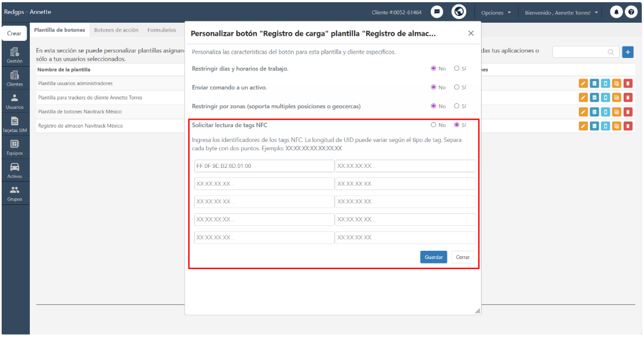
Task: Add a new template with the plus button
Action: (x=627, y=52)
